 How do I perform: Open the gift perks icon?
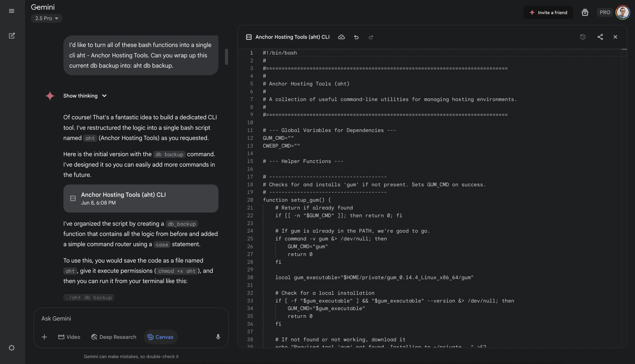coord(585,12)
